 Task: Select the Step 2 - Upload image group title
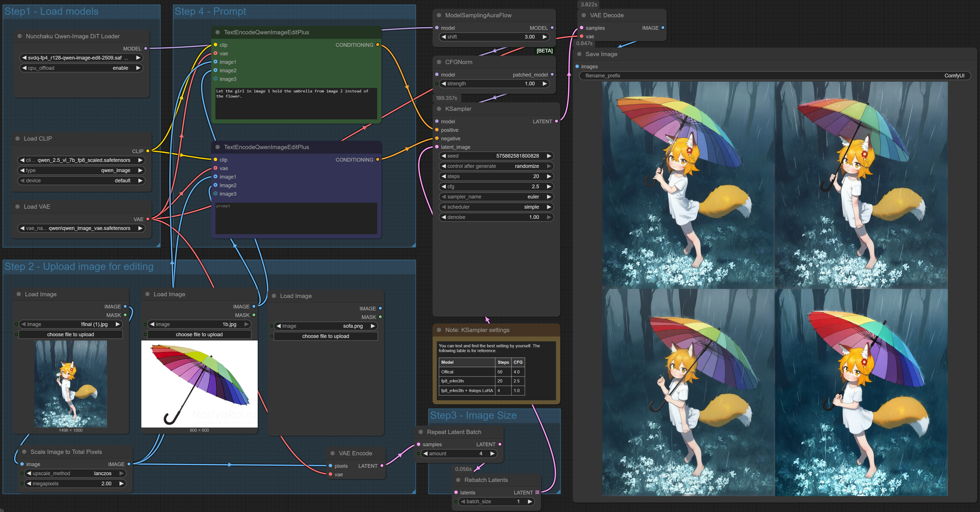(x=79, y=266)
